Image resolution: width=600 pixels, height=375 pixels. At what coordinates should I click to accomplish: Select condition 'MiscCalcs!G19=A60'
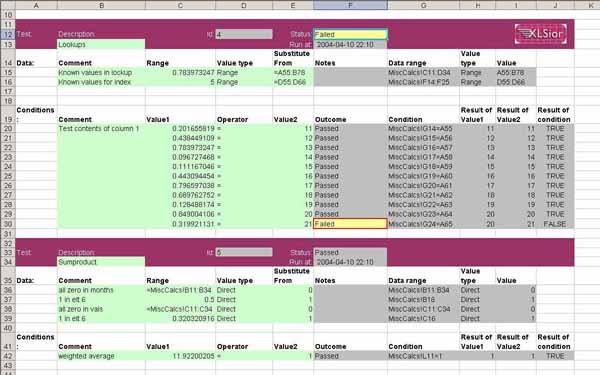point(423,176)
